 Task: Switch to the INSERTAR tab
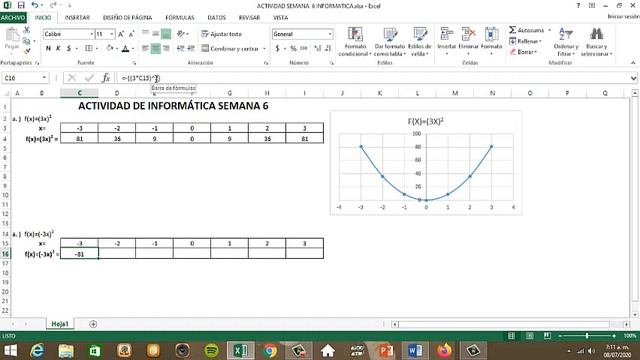point(77,18)
